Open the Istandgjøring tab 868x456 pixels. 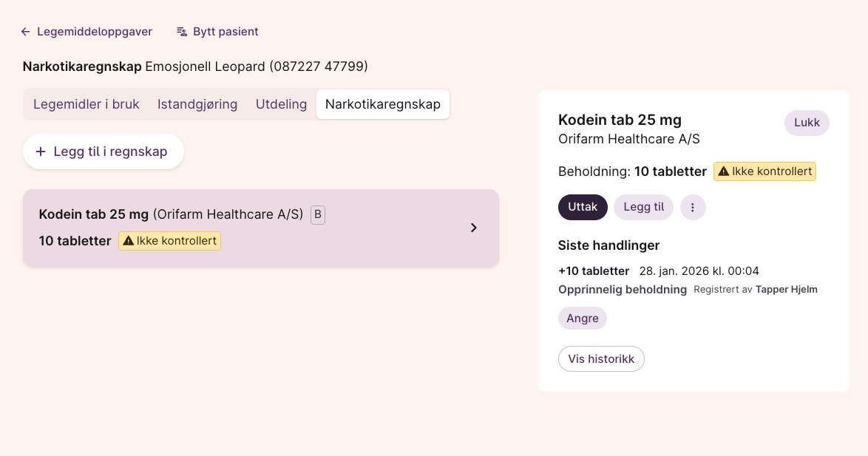coord(197,104)
